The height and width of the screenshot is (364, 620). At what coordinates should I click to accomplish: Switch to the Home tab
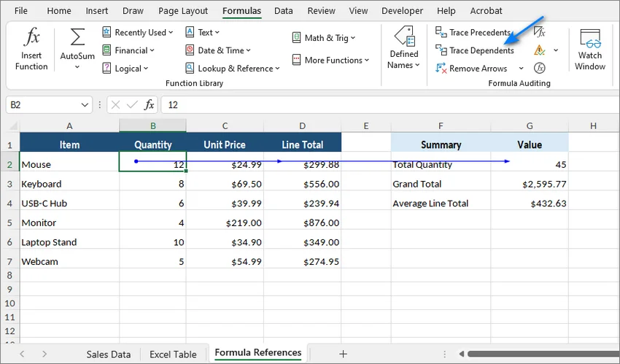[x=59, y=11]
